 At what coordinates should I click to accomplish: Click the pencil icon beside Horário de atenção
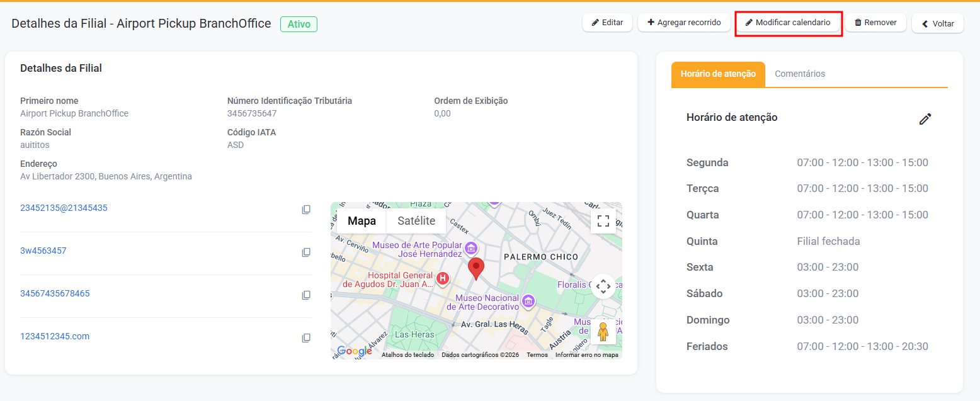[x=925, y=119]
